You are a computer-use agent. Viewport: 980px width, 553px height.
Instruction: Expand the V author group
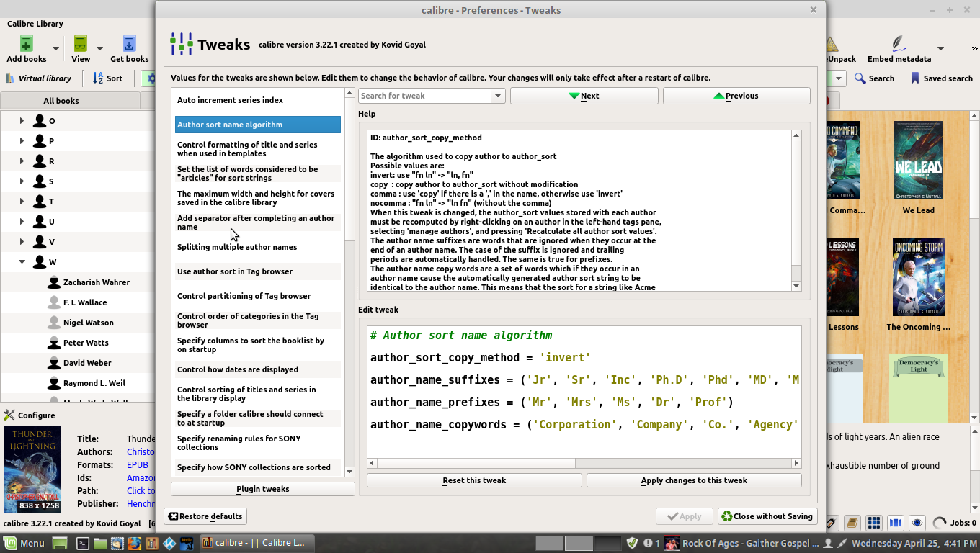[x=22, y=242]
